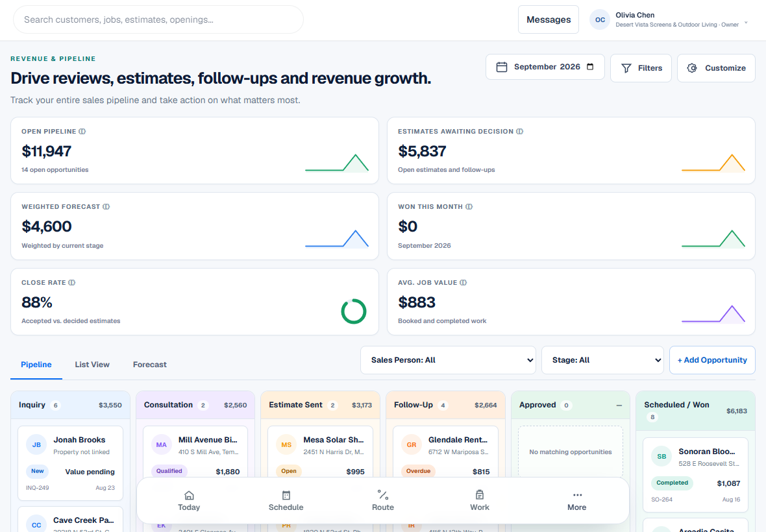Click the 14 open opportunities text
This screenshot has height=532, width=766.
(x=55, y=170)
